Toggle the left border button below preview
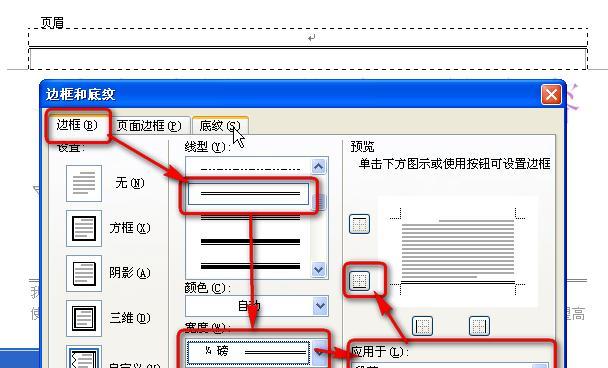 422,326
